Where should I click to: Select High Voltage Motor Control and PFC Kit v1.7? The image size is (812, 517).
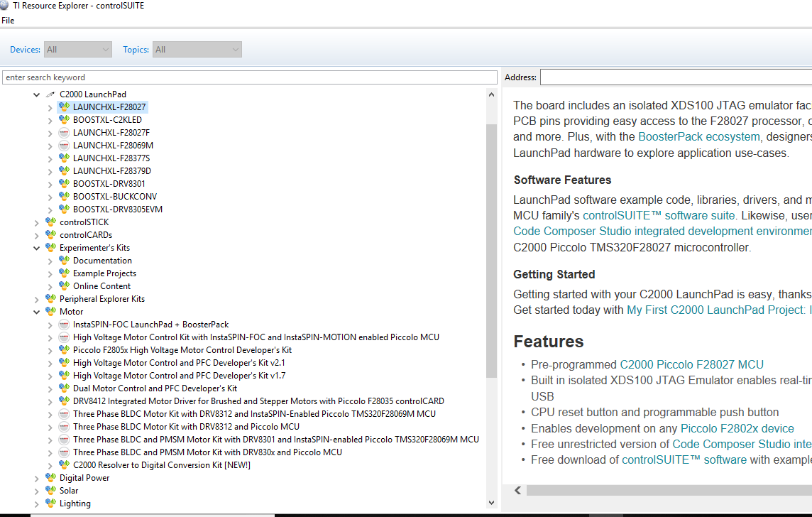(179, 376)
